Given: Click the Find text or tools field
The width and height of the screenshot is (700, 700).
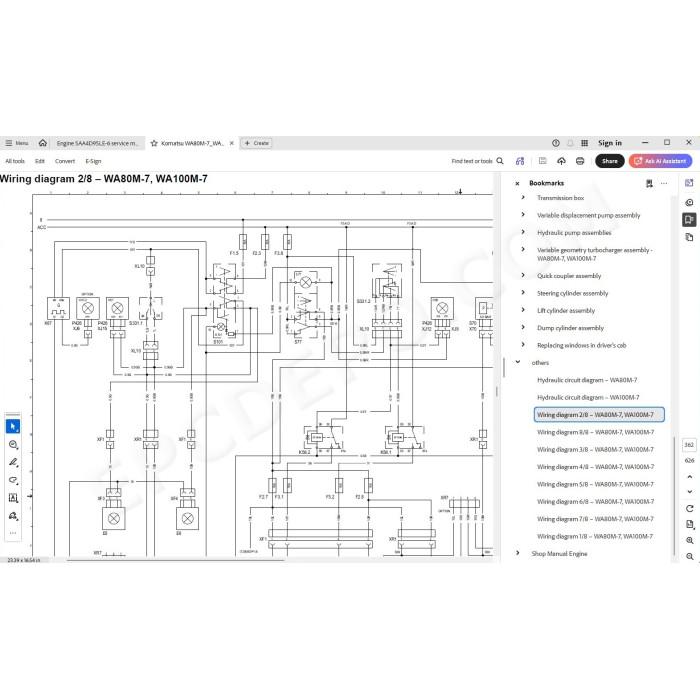Looking at the screenshot, I should [x=477, y=161].
